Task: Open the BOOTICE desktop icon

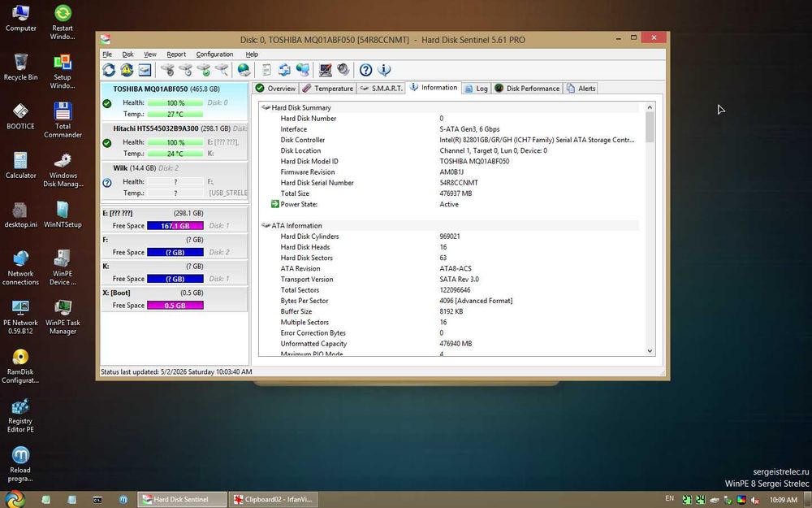Action: (20, 116)
